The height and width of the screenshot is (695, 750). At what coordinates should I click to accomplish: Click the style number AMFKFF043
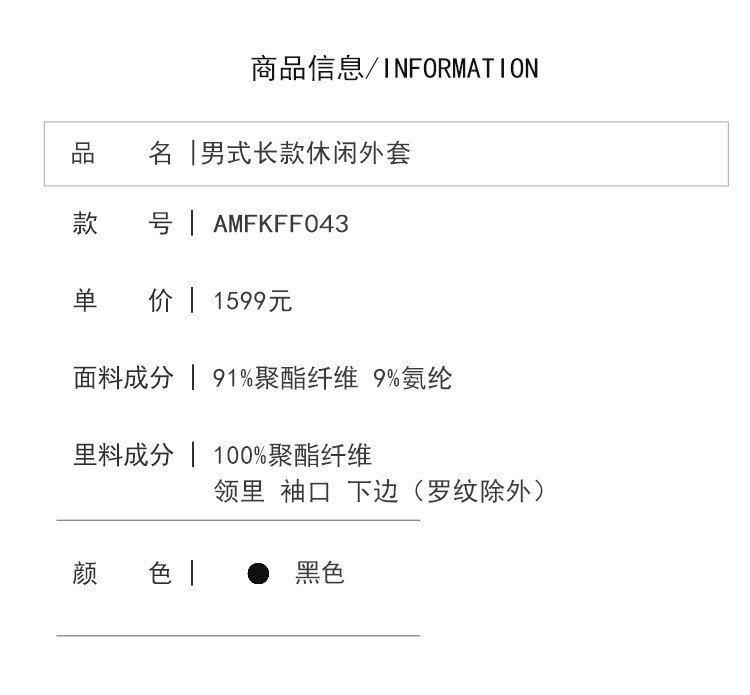tap(281, 224)
